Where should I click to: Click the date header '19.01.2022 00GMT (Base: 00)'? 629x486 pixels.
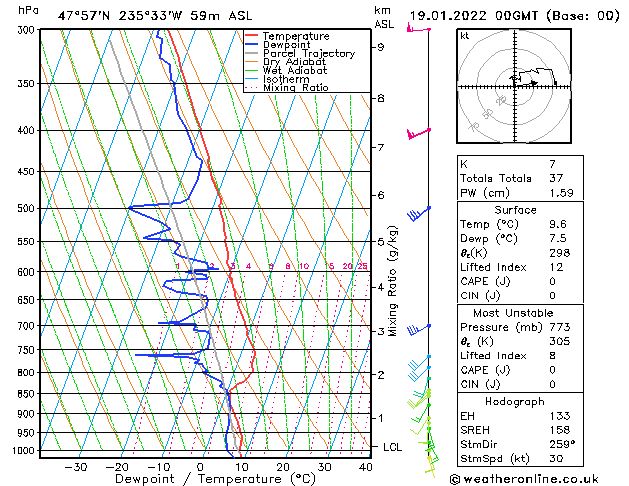point(515,16)
